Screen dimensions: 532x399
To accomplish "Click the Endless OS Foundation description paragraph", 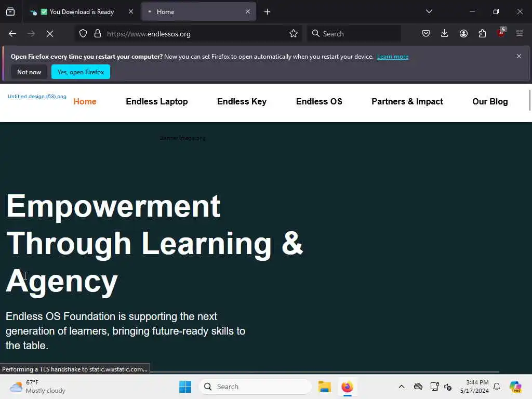I will pyautogui.click(x=126, y=331).
